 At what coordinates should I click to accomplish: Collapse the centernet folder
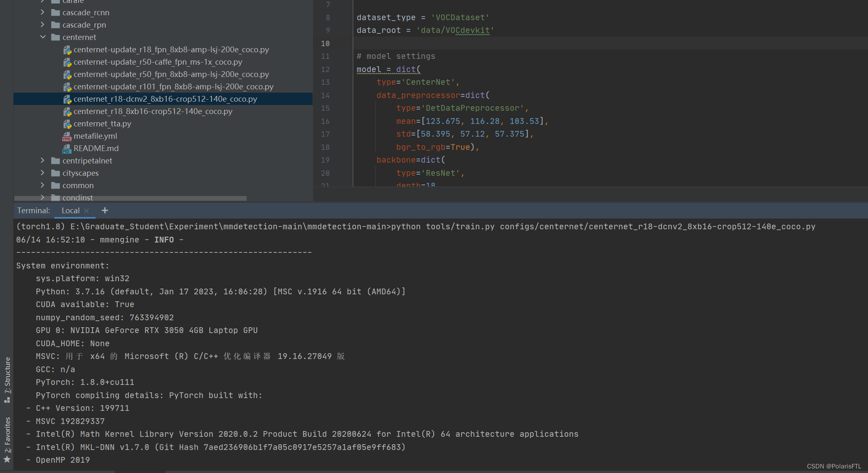pyautogui.click(x=43, y=37)
